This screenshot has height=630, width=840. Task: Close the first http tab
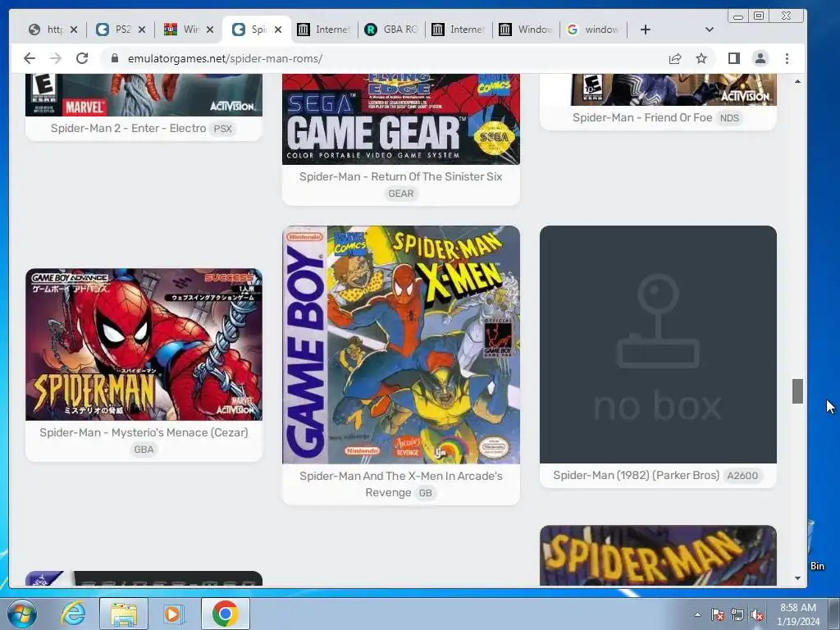pyautogui.click(x=74, y=30)
